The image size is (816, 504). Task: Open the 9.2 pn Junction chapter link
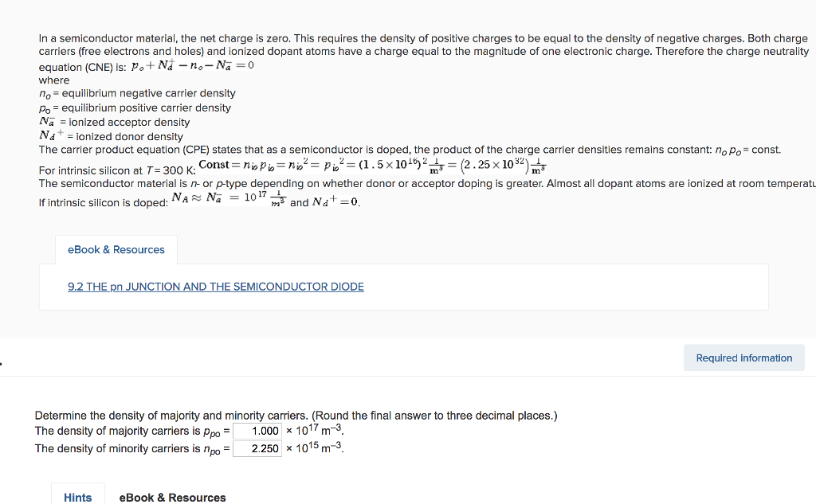(x=215, y=287)
